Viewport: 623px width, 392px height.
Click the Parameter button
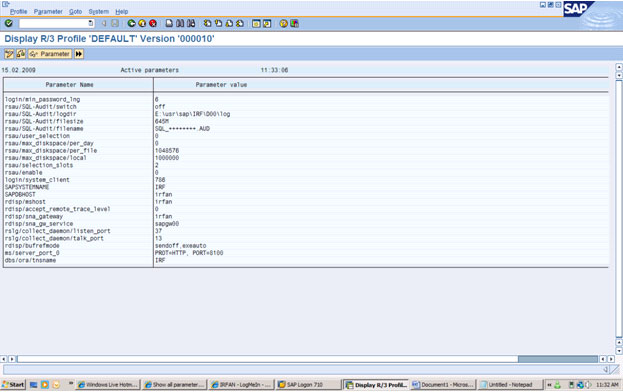pos(50,54)
